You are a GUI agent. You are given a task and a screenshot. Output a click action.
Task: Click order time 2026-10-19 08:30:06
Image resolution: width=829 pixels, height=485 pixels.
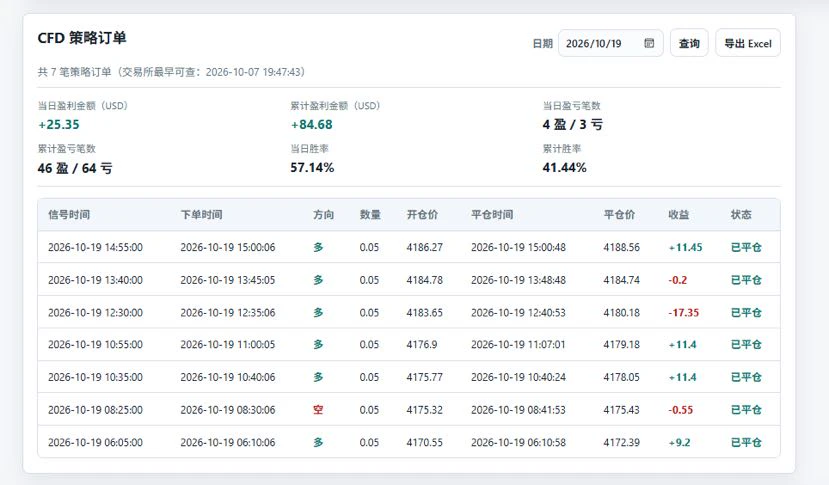pyautogui.click(x=228, y=410)
